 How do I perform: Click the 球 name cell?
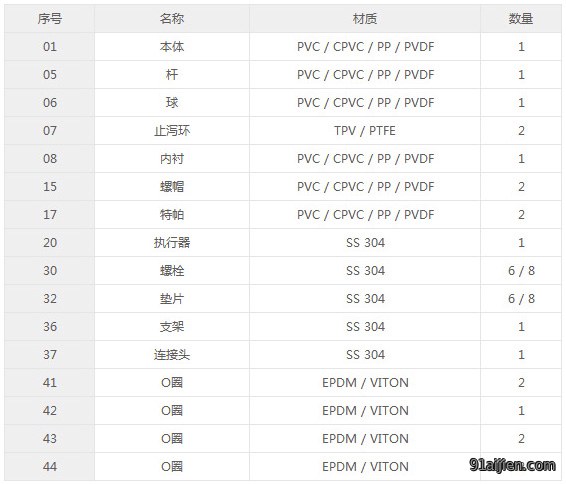coord(172,103)
